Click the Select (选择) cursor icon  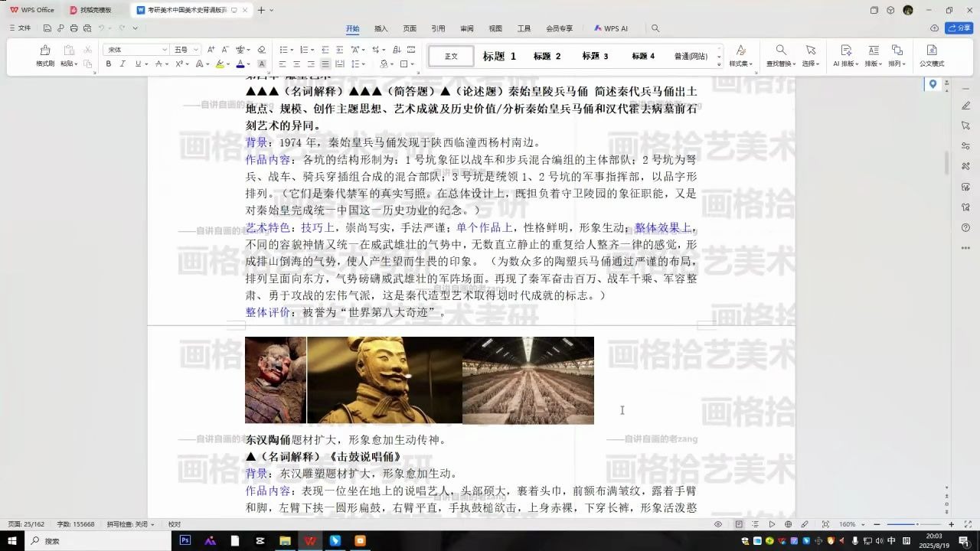809,51
